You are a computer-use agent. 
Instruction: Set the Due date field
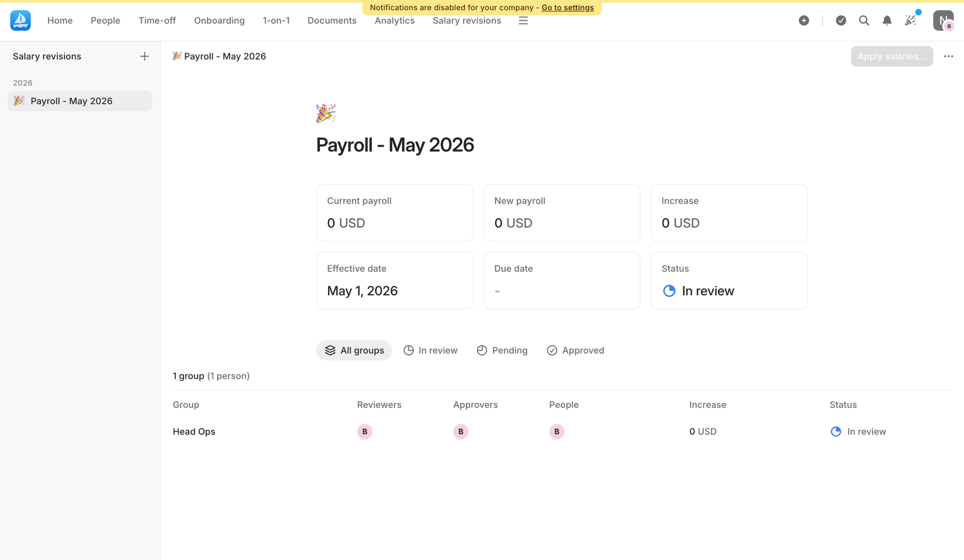[562, 281]
